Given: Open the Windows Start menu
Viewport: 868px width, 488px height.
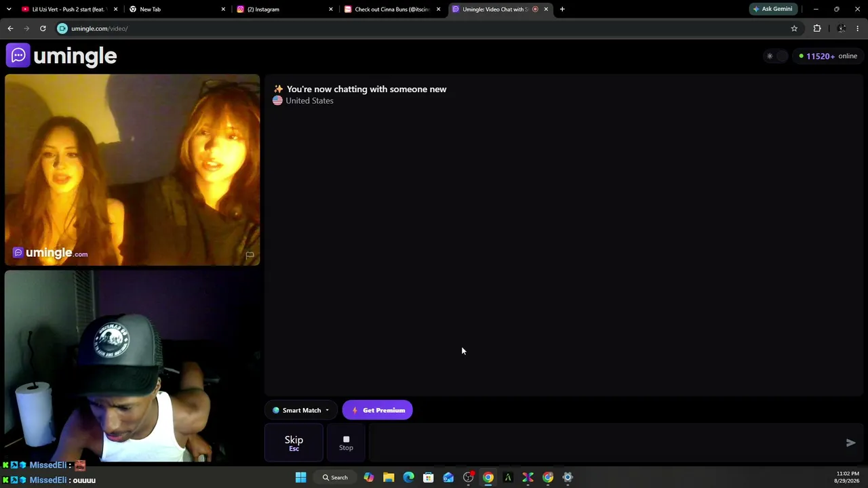Looking at the screenshot, I should (301, 477).
